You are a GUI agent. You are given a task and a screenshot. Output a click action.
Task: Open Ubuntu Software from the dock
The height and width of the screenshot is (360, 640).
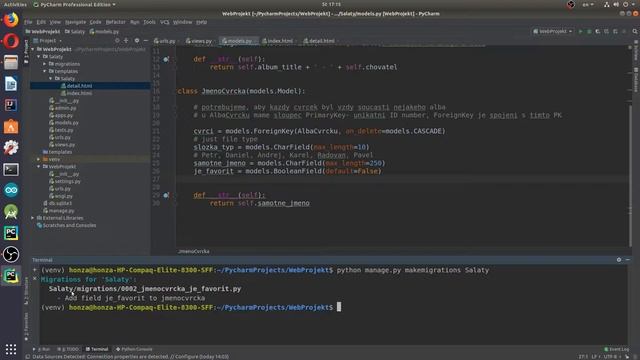click(11, 127)
